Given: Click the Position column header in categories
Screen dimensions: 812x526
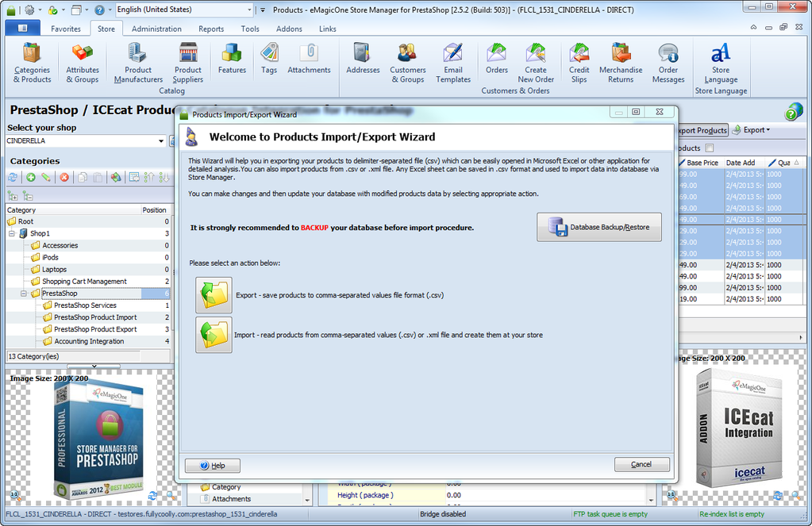Looking at the screenshot, I should [x=154, y=209].
